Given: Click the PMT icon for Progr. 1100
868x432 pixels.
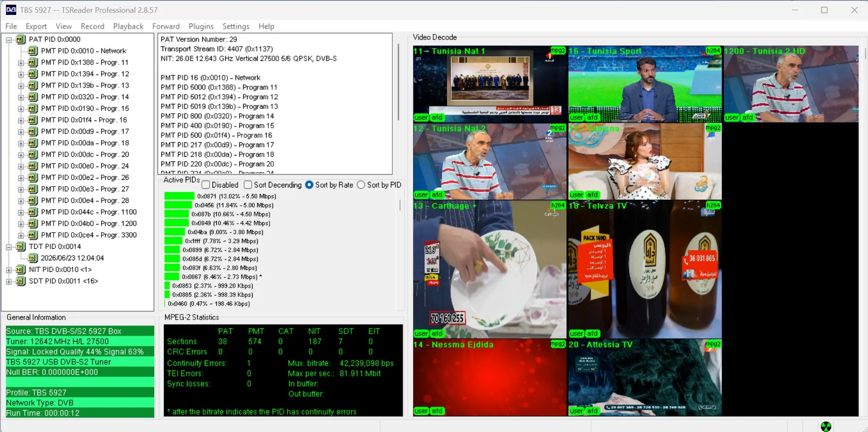Looking at the screenshot, I should click(x=33, y=212).
